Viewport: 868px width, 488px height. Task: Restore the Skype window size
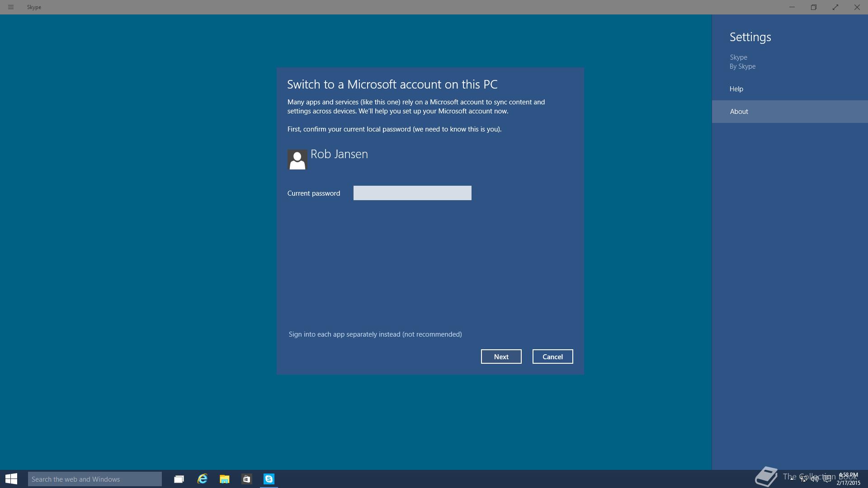click(x=814, y=7)
